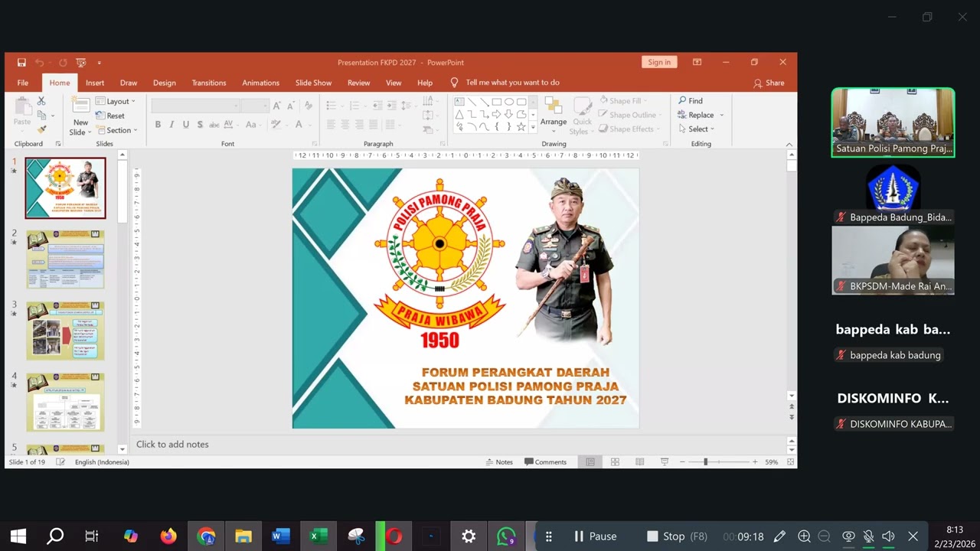
Task: Select slide 3 thumbnail
Action: (x=66, y=331)
